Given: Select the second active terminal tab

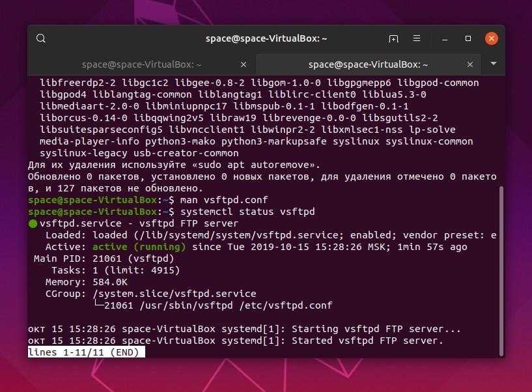Looking at the screenshot, I should 367,64.
